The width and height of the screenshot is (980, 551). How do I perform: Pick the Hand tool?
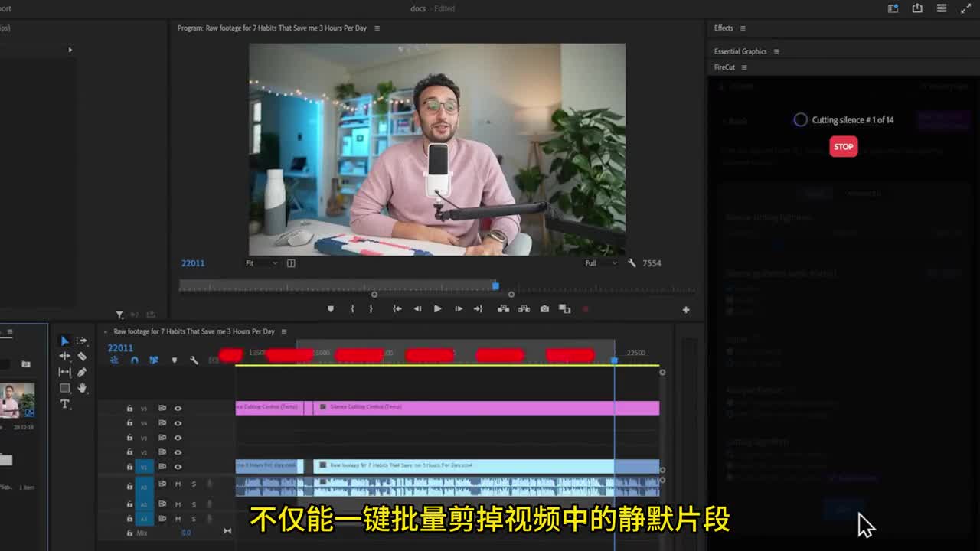click(82, 388)
